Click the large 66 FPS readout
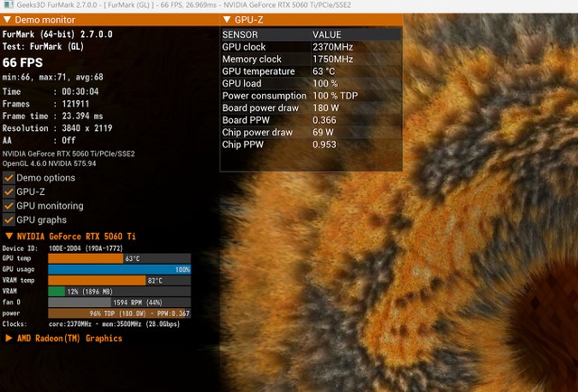578x392 pixels. click(23, 62)
